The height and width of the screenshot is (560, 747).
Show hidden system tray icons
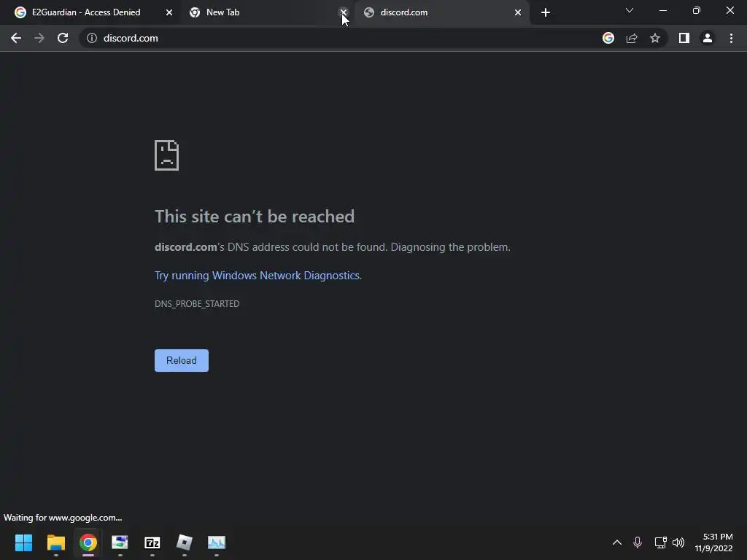coord(617,542)
